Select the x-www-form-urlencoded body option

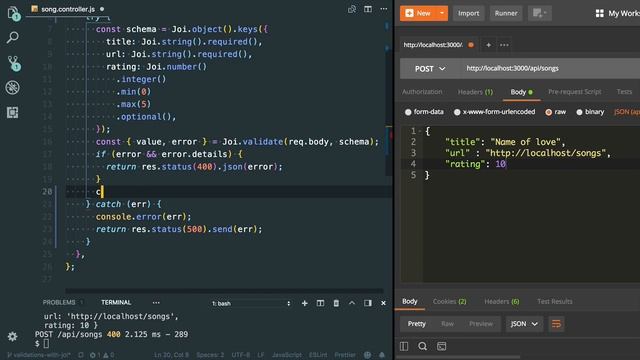click(457, 112)
